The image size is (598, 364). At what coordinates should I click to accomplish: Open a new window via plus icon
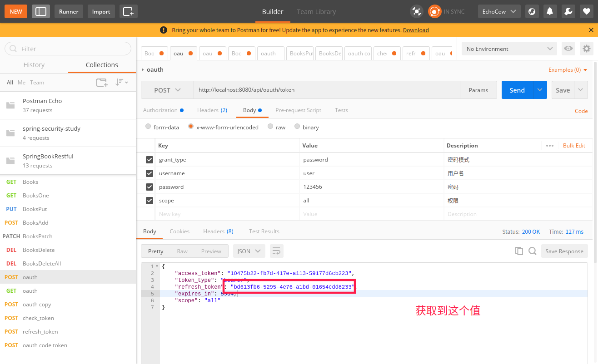[x=129, y=11]
